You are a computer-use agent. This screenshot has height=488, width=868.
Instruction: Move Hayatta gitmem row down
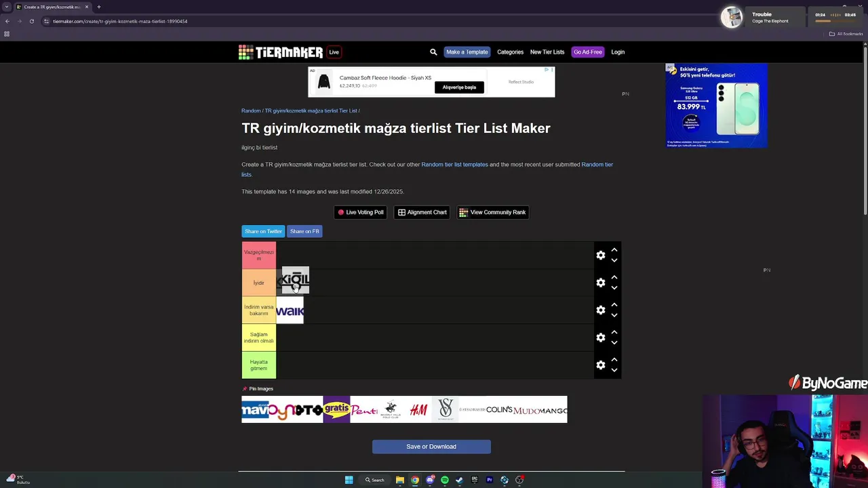(x=614, y=370)
